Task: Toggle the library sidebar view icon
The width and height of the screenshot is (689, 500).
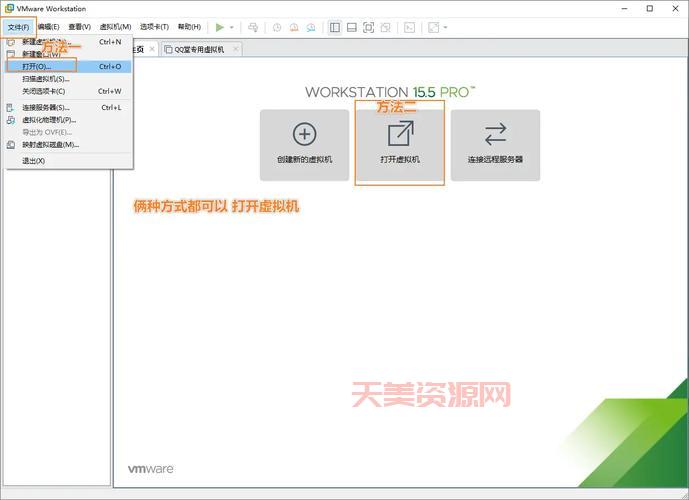Action: [x=335, y=28]
